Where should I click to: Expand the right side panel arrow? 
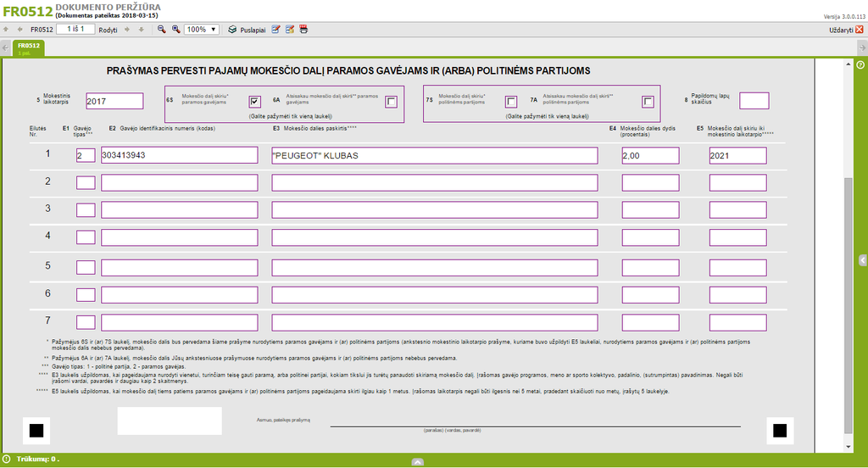862,260
